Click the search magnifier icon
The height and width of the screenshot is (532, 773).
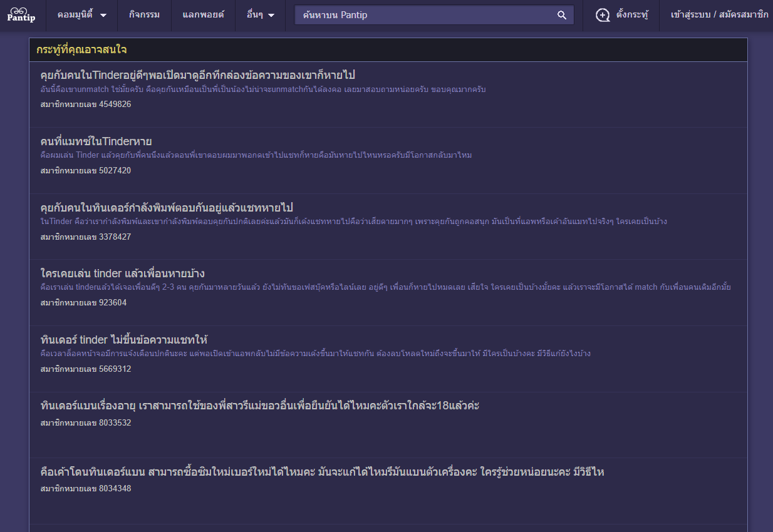(x=562, y=15)
